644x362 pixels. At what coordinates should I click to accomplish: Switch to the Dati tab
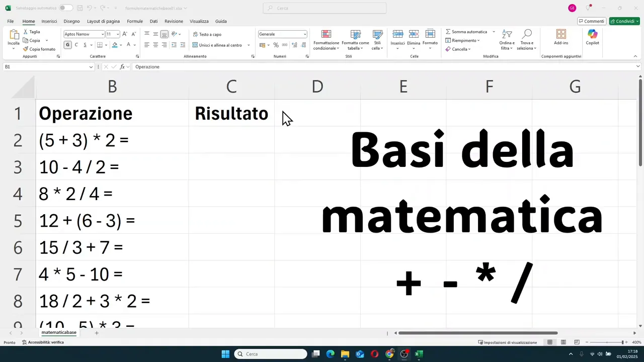153,21
